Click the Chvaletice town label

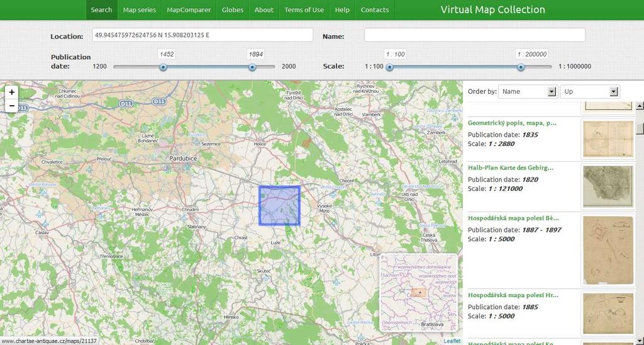(52, 162)
